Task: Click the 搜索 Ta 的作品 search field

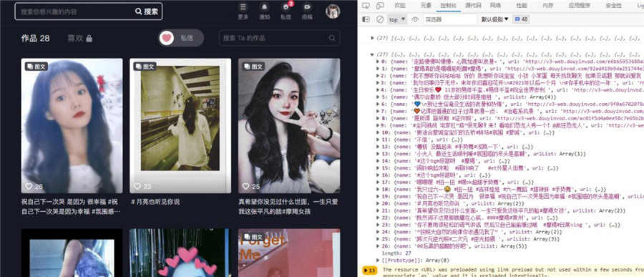Action: [279, 38]
